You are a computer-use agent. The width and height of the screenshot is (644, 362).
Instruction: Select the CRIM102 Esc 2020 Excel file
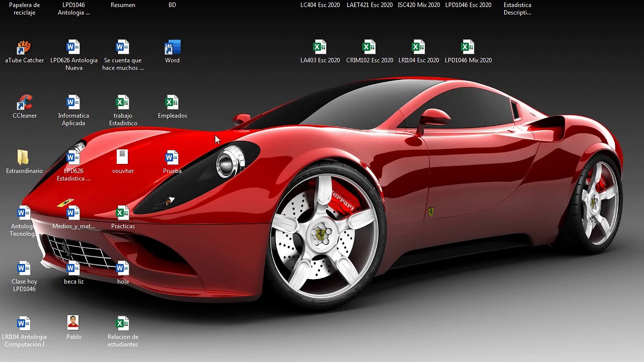369,47
